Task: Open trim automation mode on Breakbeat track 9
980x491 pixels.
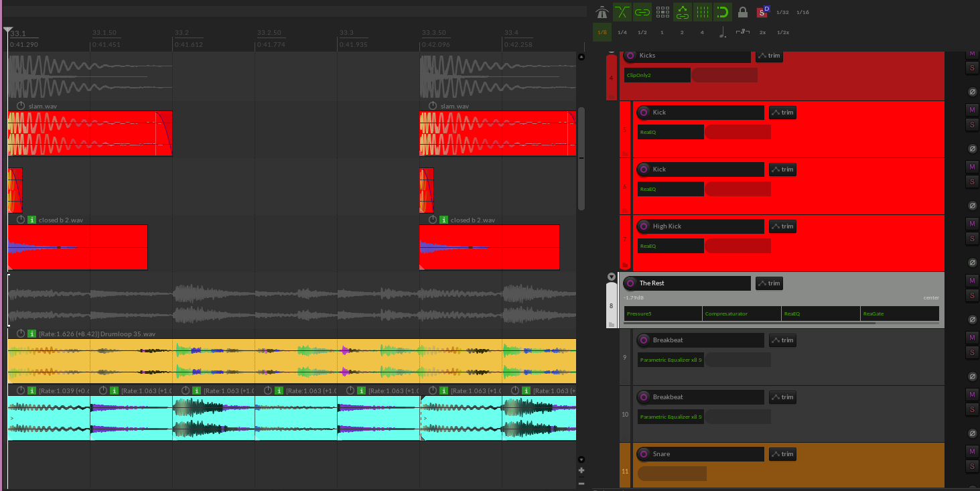Action: click(782, 340)
